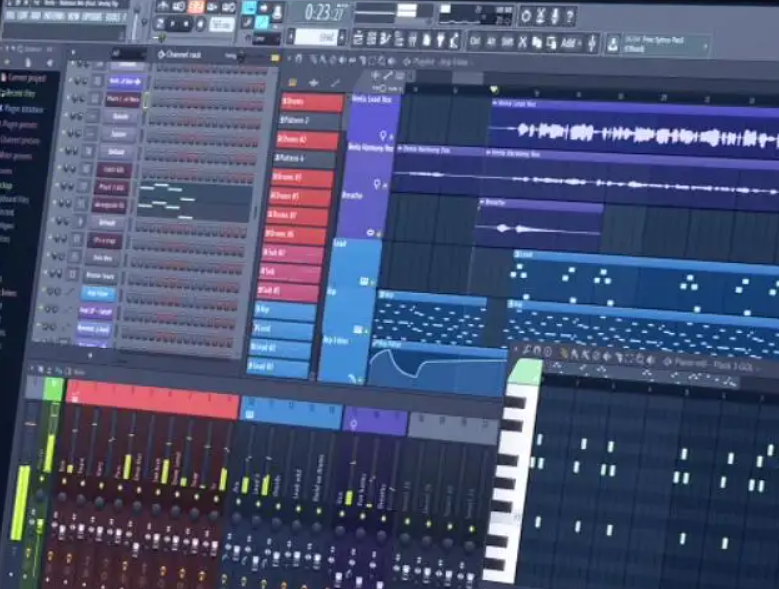This screenshot has width=779, height=589.
Task: Click the Piano roll playback speaker icon
Action: pos(651,361)
